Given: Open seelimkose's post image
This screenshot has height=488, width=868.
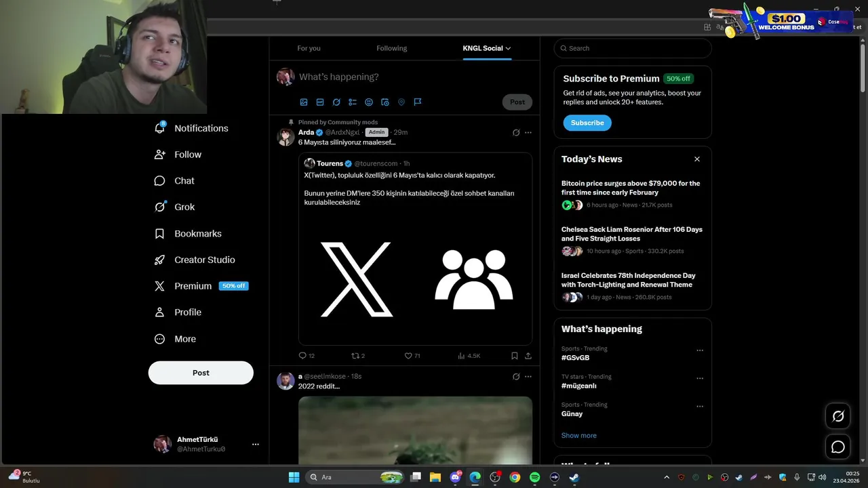Looking at the screenshot, I should click(x=415, y=430).
